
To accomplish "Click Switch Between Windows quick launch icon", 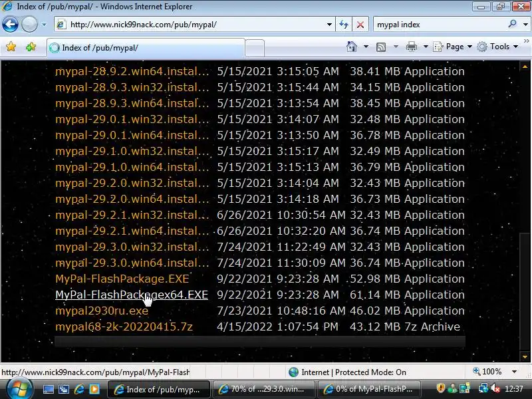I will point(64,389).
